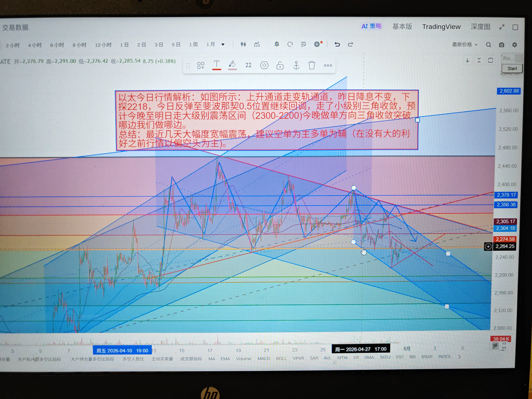Delete drawing with trash can icon
532x399 pixels.
312,65
